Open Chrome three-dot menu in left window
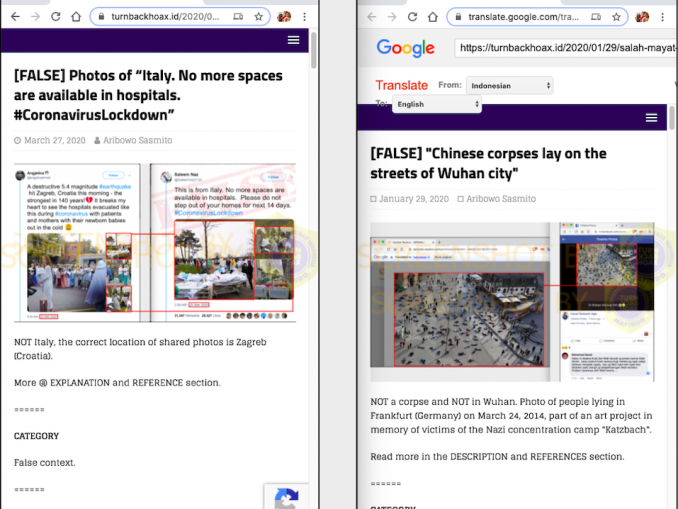This screenshot has width=678, height=509. (x=304, y=17)
